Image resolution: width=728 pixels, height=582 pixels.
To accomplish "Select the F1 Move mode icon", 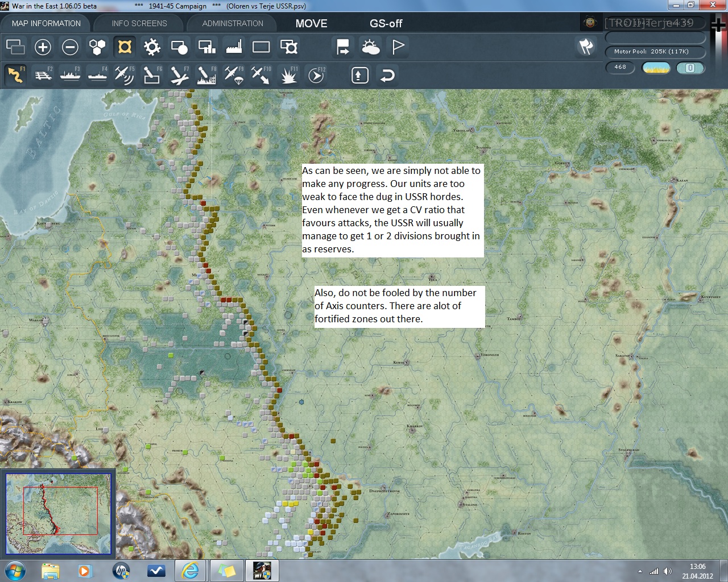I will tap(15, 75).
